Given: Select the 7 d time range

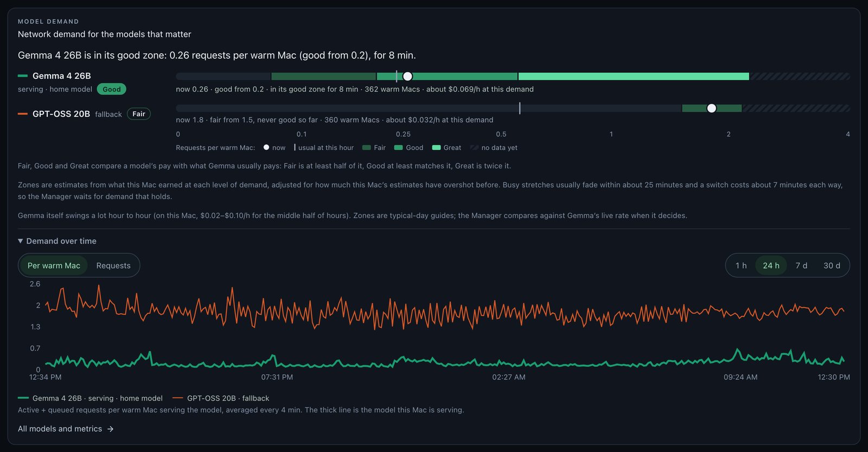Looking at the screenshot, I should (801, 265).
